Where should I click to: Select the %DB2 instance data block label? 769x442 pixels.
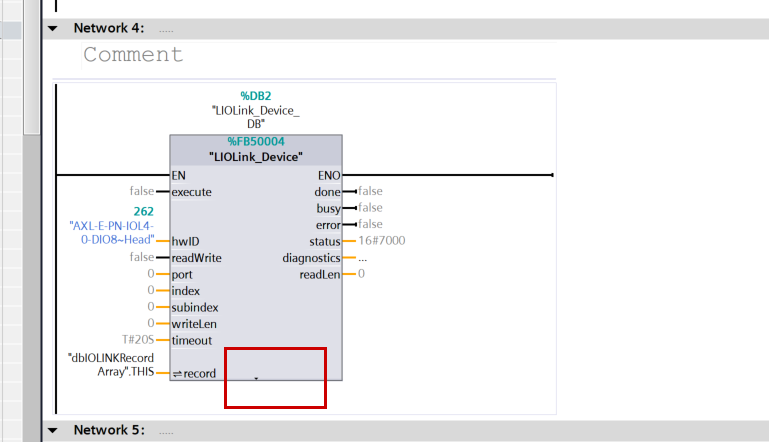click(x=256, y=95)
